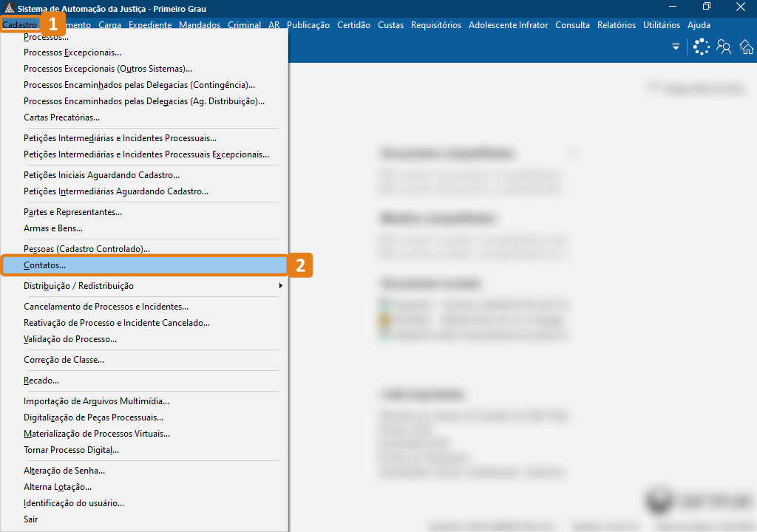Open the Mandados menu

200,25
